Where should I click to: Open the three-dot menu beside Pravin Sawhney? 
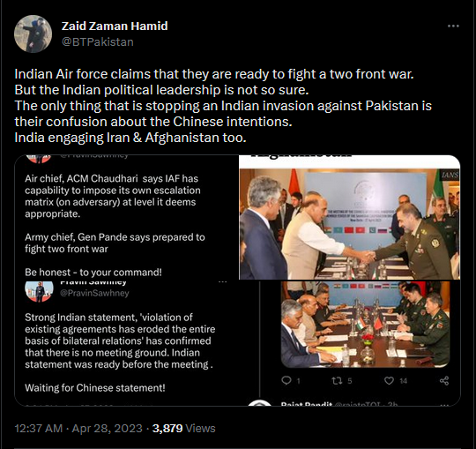(x=222, y=282)
